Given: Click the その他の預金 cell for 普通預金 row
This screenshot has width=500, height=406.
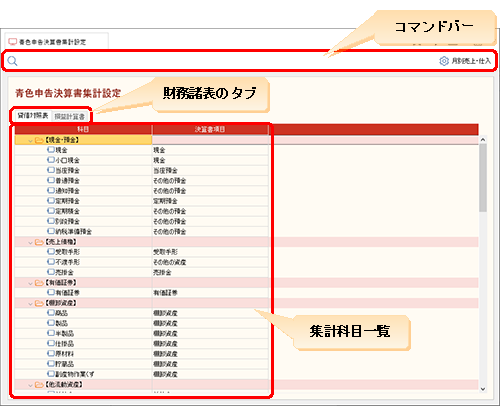Looking at the screenshot, I should 210,181.
